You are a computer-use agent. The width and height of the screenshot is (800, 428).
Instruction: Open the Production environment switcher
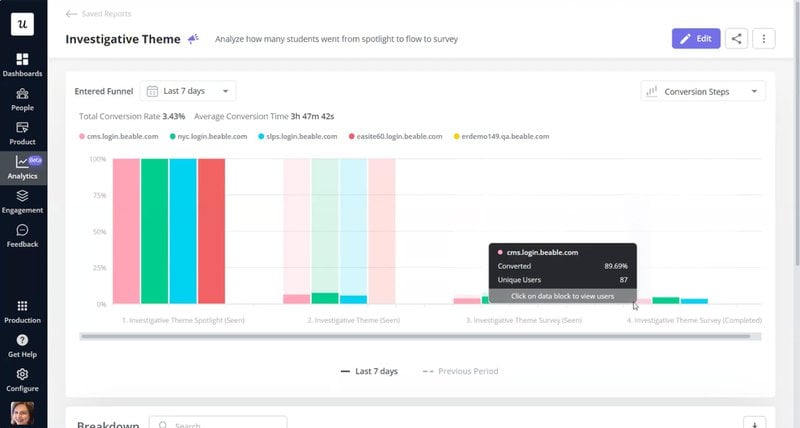[x=22, y=311]
